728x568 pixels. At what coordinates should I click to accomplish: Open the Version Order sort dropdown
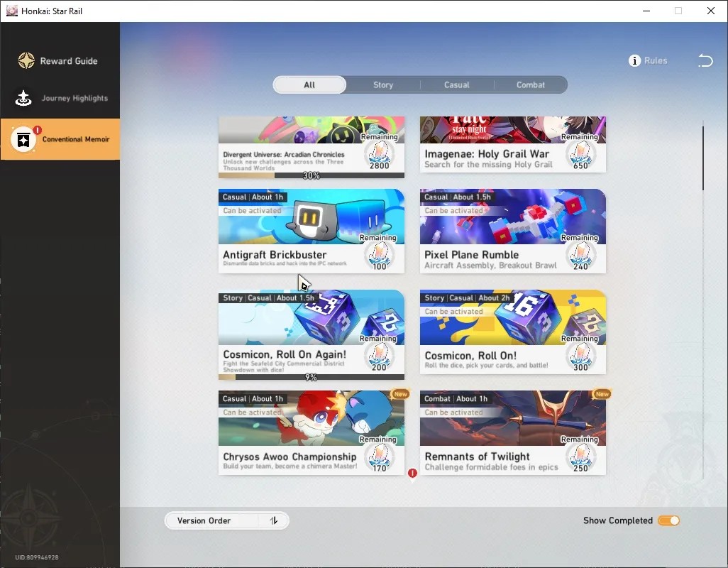tap(226, 520)
